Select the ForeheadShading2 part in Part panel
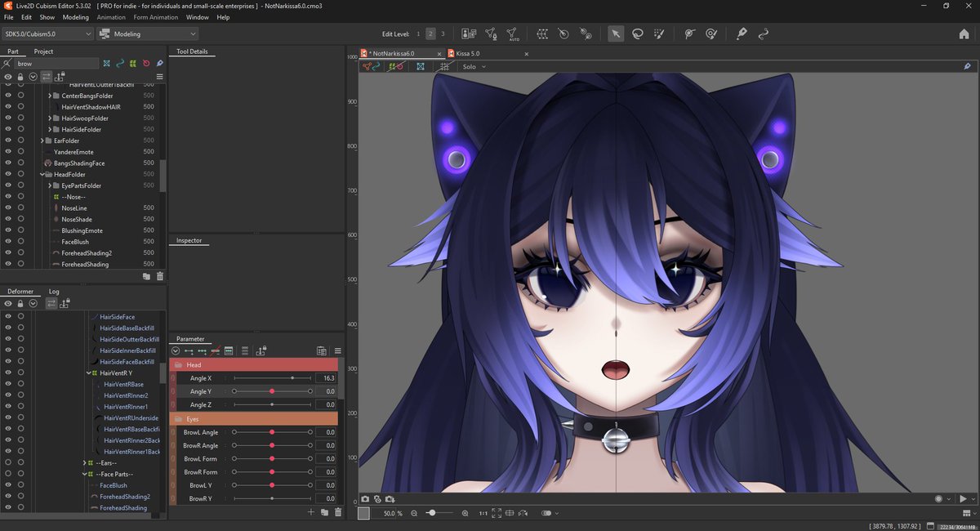The image size is (980, 531). click(x=85, y=253)
